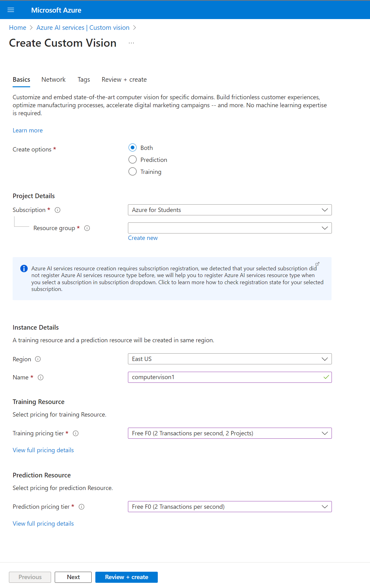Select the Both create option
The width and height of the screenshot is (370, 588).
(133, 148)
